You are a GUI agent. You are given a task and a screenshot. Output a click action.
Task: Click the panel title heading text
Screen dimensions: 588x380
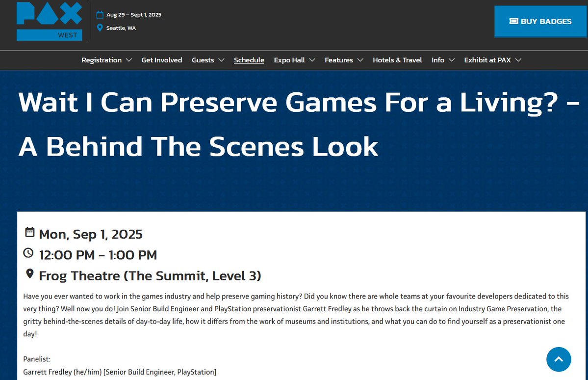pyautogui.click(x=299, y=124)
